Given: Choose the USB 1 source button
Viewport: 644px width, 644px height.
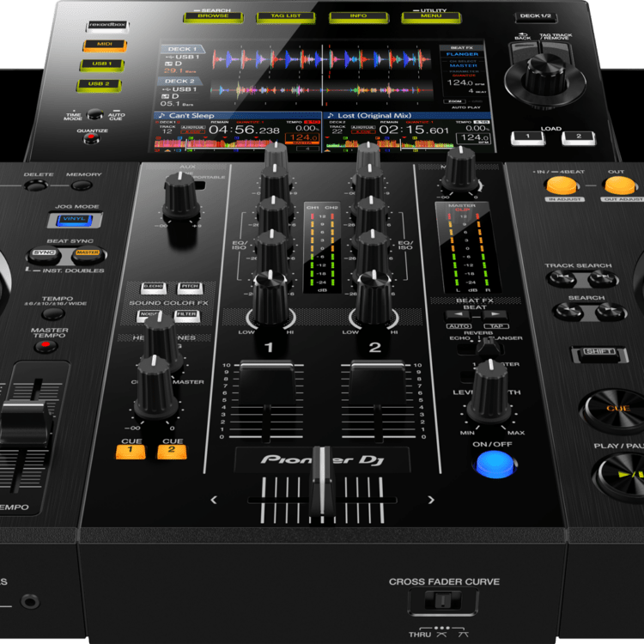Looking at the screenshot, I should click(101, 64).
